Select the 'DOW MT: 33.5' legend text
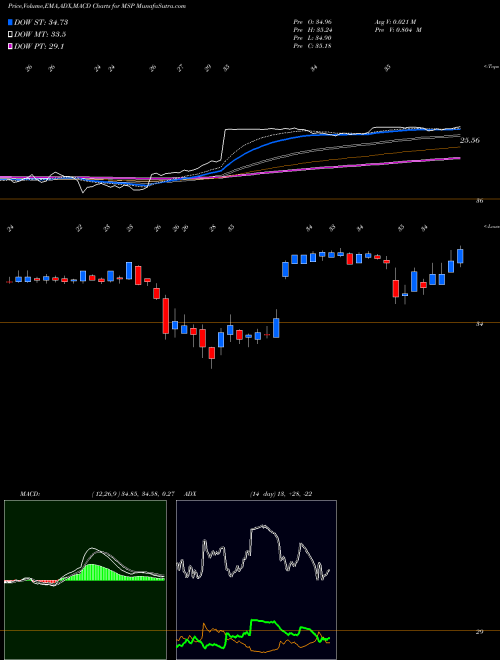Viewport: 500px width, 660px height. [40, 35]
